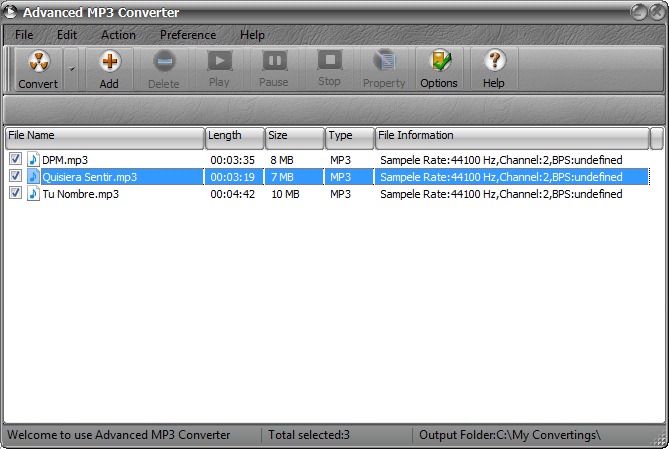669x449 pixels.
Task: Click the Play toolbar button
Action: [x=219, y=69]
